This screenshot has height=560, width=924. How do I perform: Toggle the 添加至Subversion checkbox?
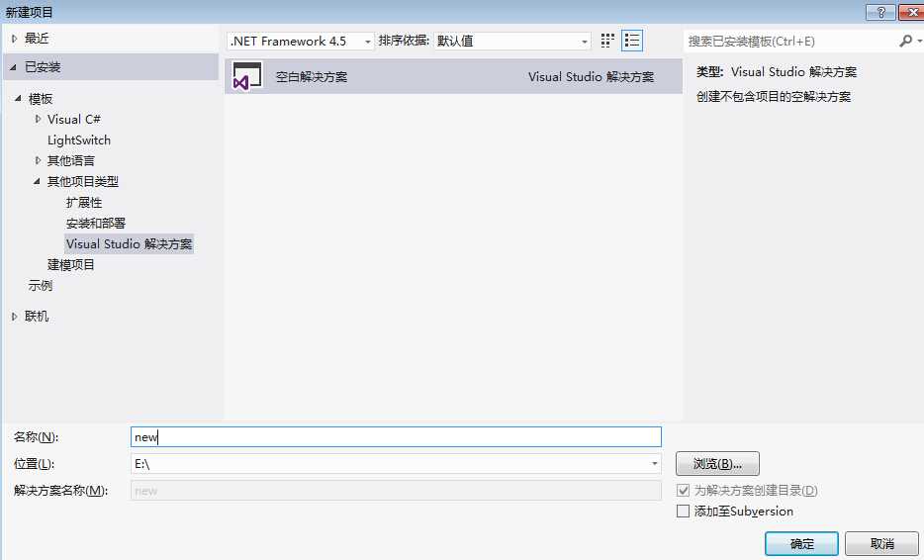[x=683, y=512]
